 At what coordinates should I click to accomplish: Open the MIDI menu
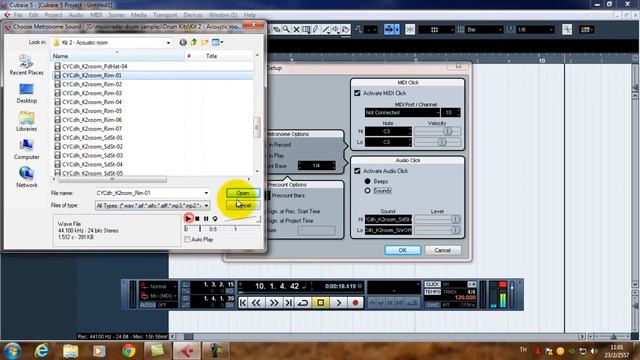point(96,15)
